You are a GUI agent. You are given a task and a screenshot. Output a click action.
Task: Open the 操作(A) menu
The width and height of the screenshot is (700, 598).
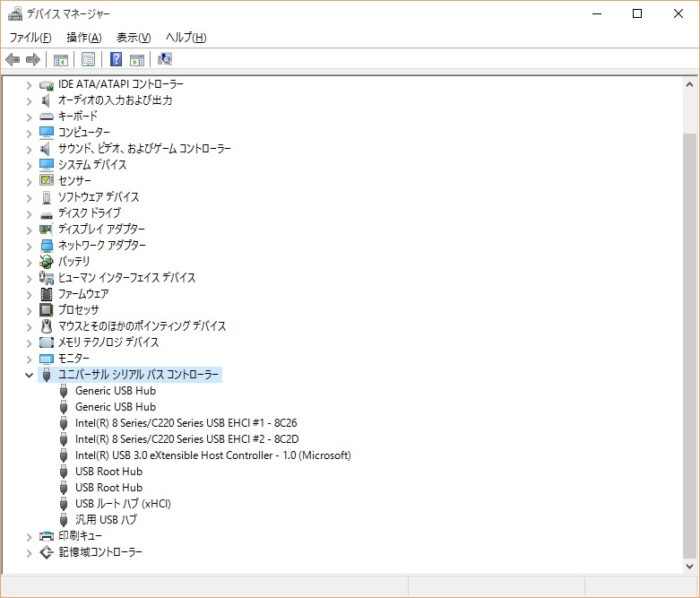pos(84,37)
